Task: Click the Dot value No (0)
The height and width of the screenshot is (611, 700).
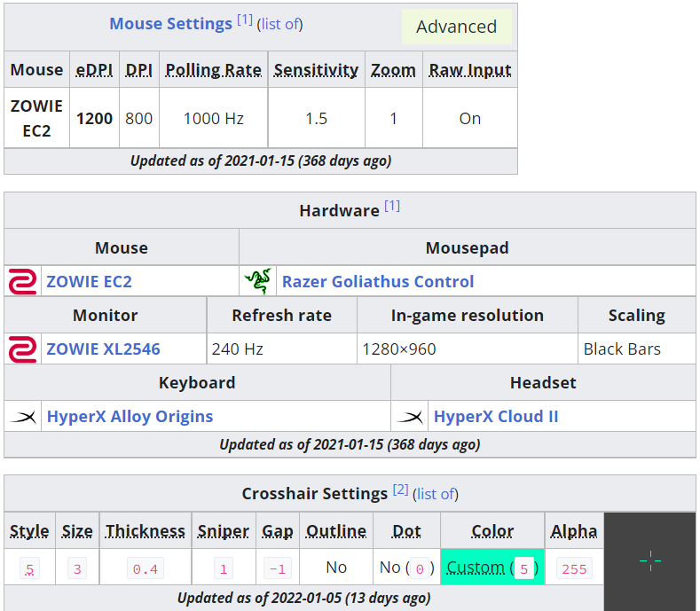Action: pos(406,568)
